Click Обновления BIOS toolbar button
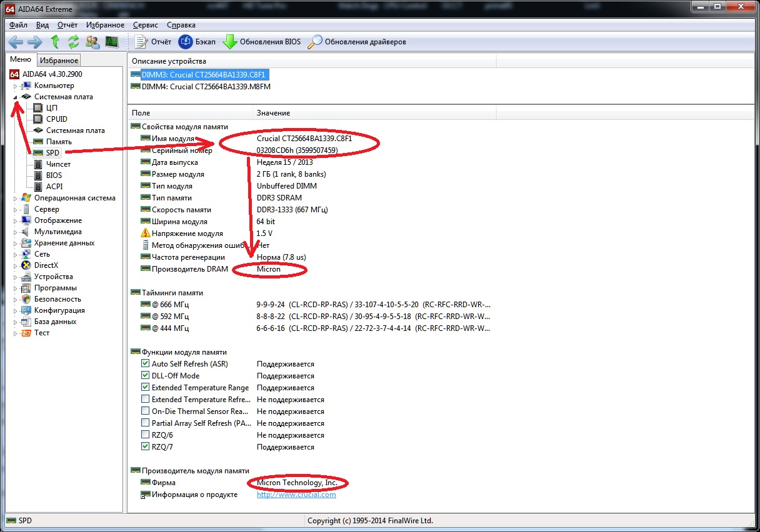This screenshot has height=532, width=760. pos(262,42)
